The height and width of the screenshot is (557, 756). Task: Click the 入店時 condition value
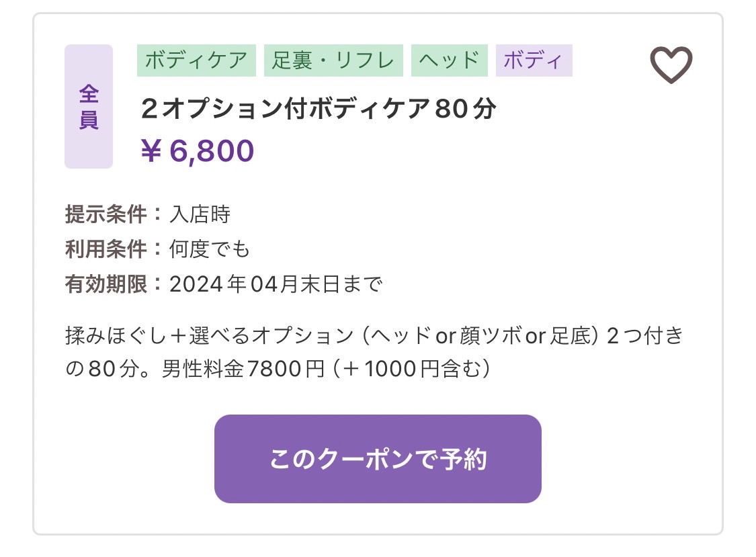(x=200, y=214)
